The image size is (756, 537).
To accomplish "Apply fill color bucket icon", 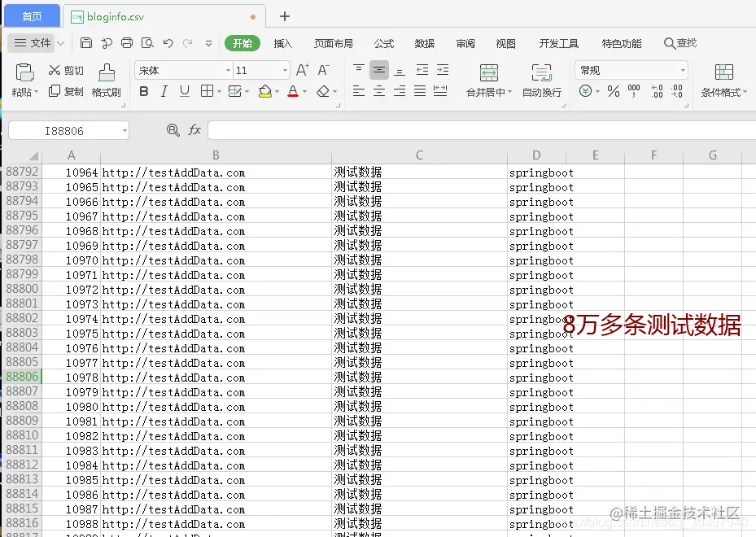I will pos(264,91).
